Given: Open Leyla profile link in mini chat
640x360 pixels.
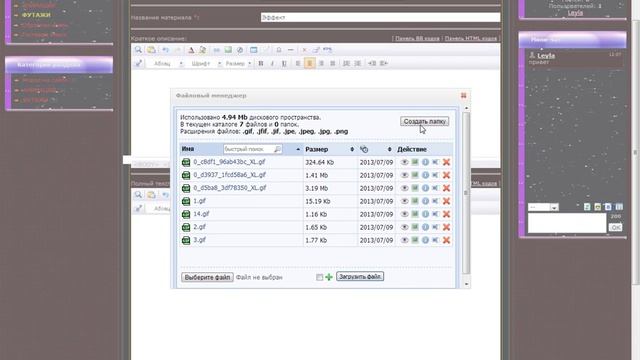Looking at the screenshot, I should 546,56.
